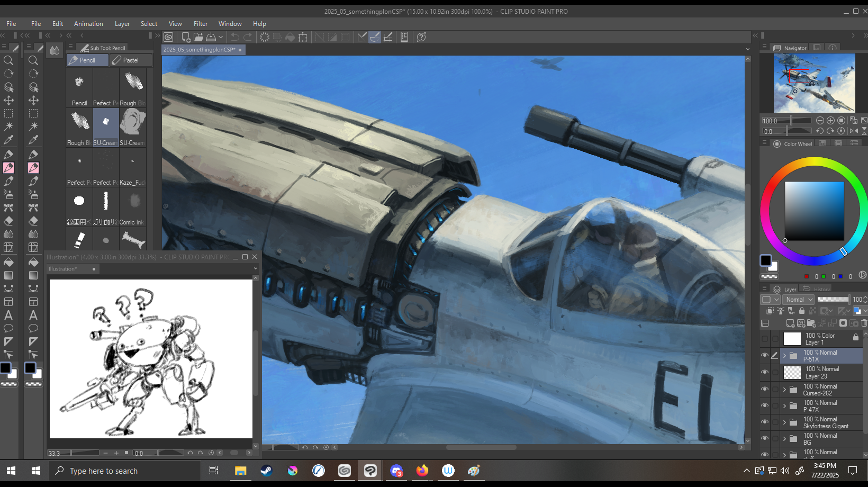
Task: Hide the P-51X layer folder
Action: click(764, 356)
